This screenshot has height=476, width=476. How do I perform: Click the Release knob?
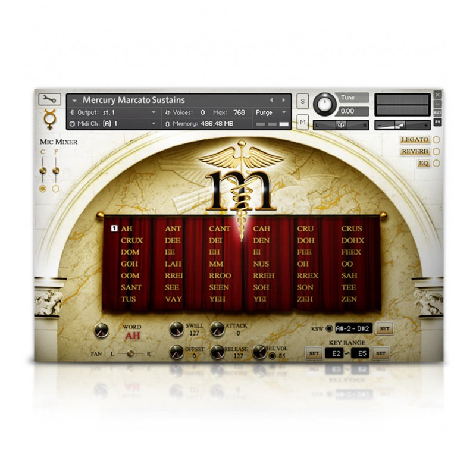217,352
